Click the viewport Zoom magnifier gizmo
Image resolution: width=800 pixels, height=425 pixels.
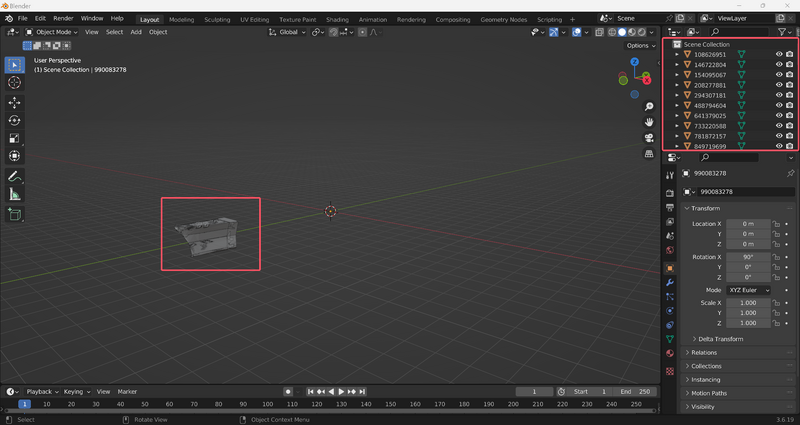(649, 107)
